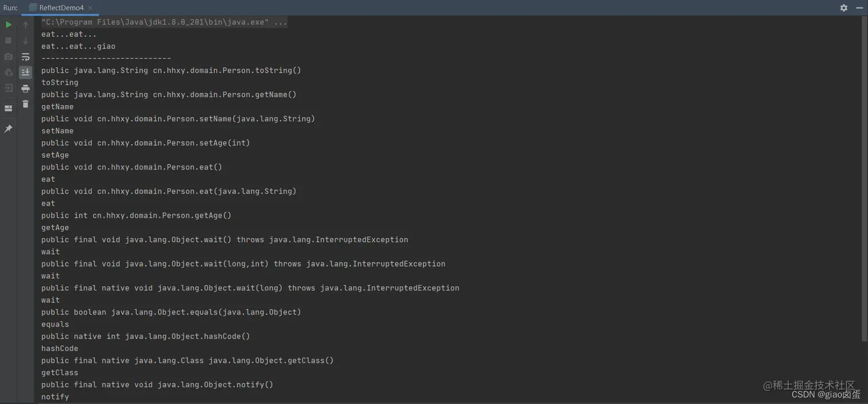Image resolution: width=868 pixels, height=404 pixels.
Task: Click the 'getAge' output line
Action: click(55, 227)
